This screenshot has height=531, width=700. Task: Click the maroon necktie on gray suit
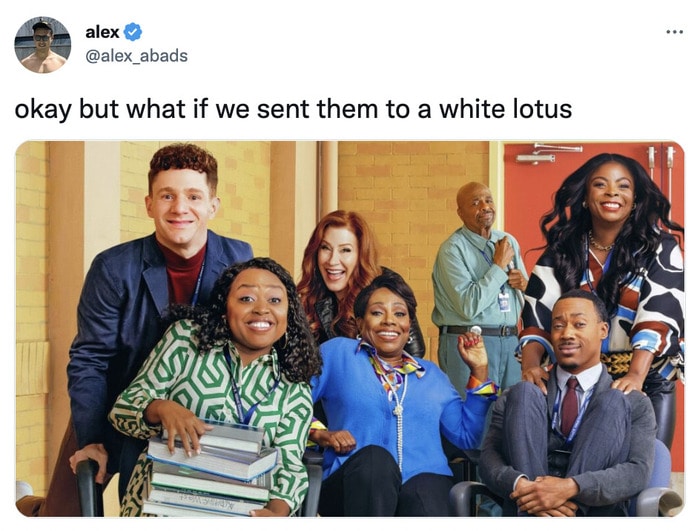click(569, 406)
